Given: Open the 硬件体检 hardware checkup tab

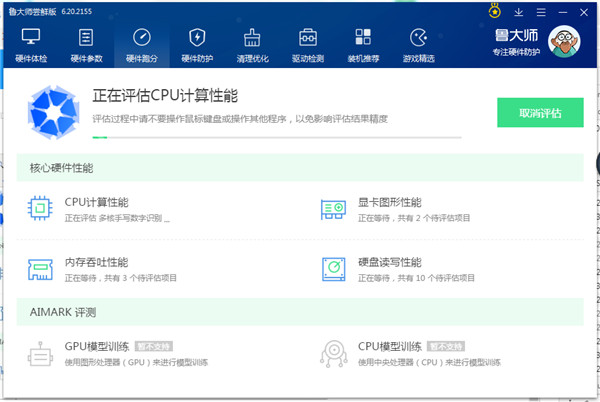Looking at the screenshot, I should 31,45.
